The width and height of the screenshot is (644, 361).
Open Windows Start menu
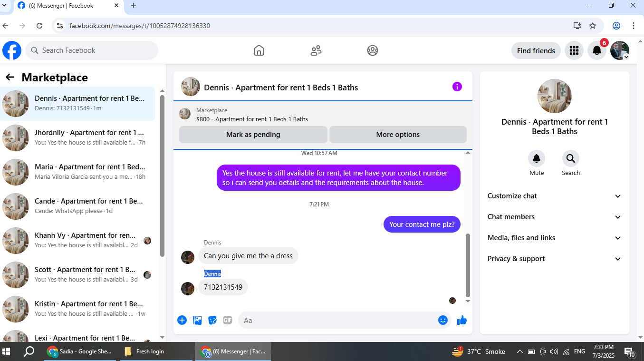[x=7, y=351]
